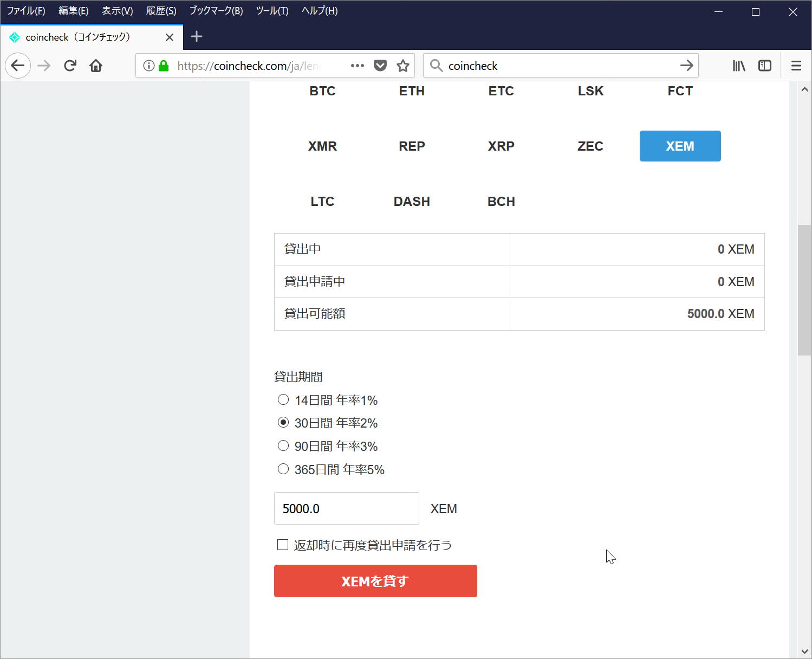This screenshot has width=812, height=659.
Task: Show site information icon in address bar
Action: [x=148, y=66]
